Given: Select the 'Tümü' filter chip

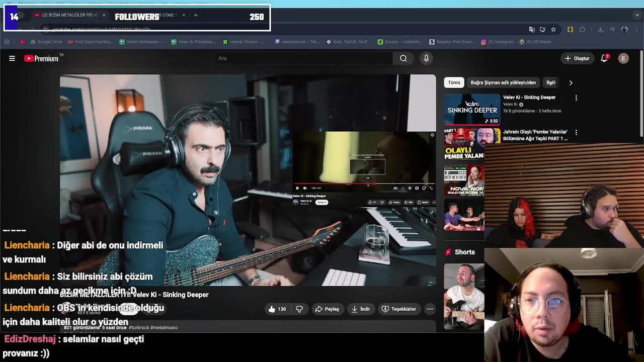Looking at the screenshot, I should (454, 82).
